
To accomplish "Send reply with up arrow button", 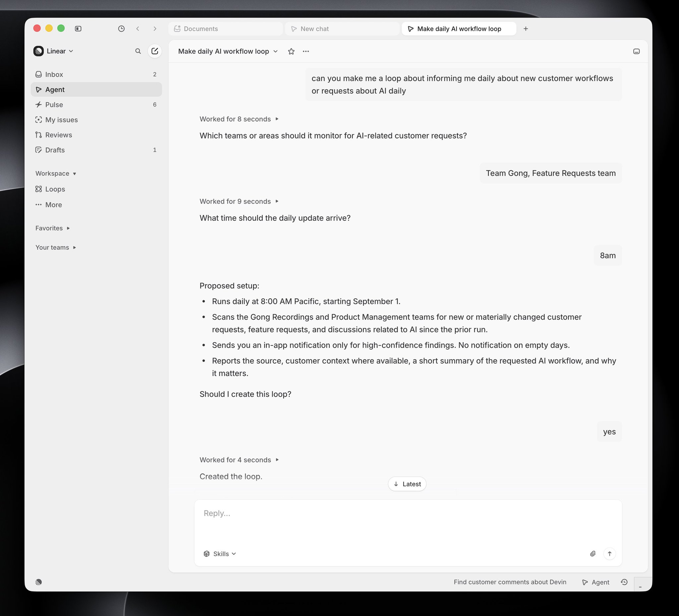I will [x=610, y=554].
